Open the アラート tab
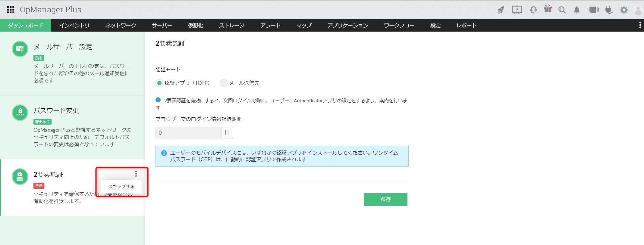 tap(270, 25)
